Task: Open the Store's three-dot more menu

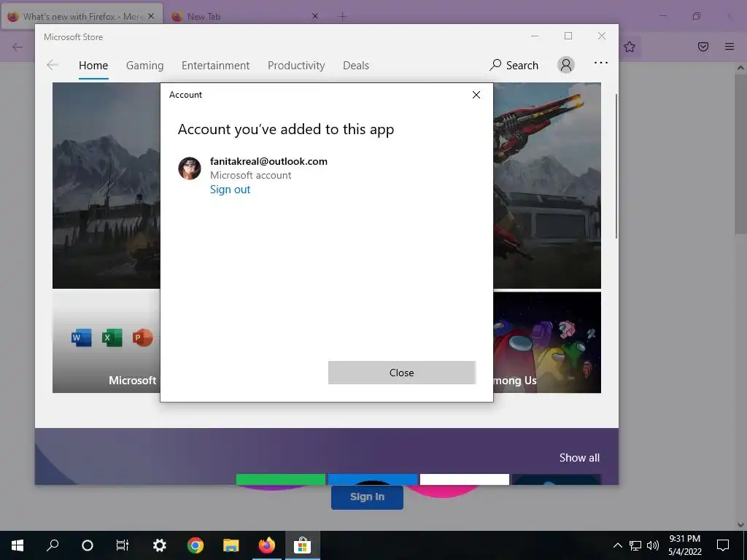Action: coord(601,63)
